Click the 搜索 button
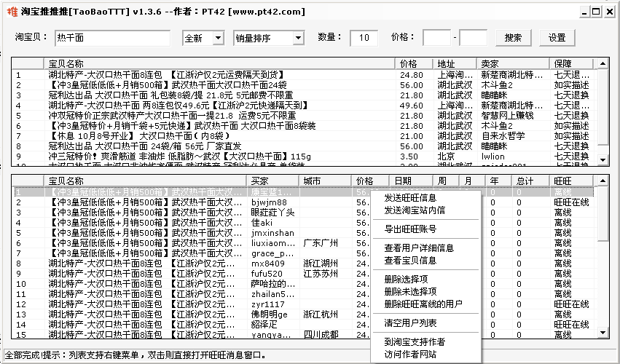 tap(513, 38)
